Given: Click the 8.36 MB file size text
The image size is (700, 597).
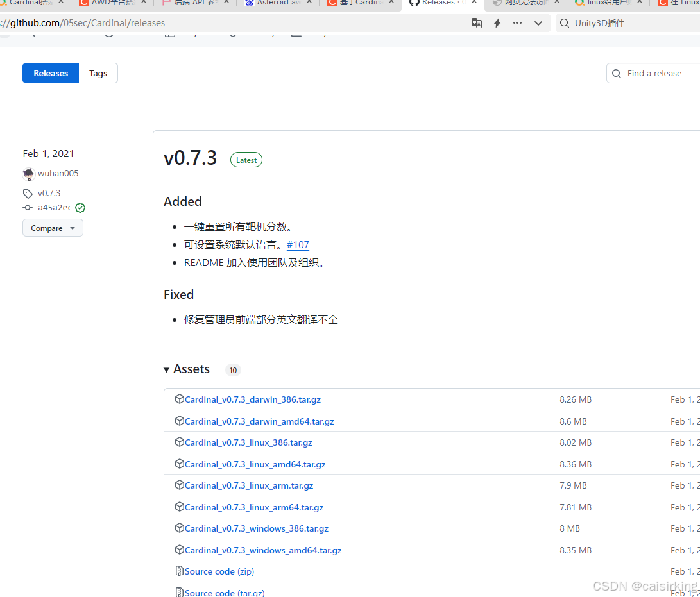Looking at the screenshot, I should (x=576, y=464).
